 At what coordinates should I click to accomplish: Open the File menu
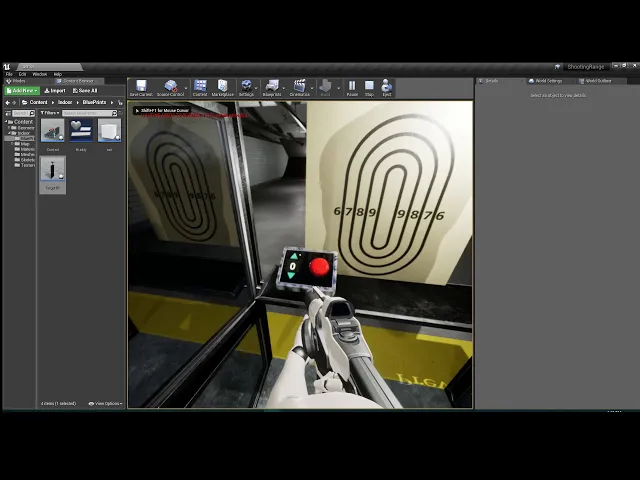pyautogui.click(x=9, y=74)
